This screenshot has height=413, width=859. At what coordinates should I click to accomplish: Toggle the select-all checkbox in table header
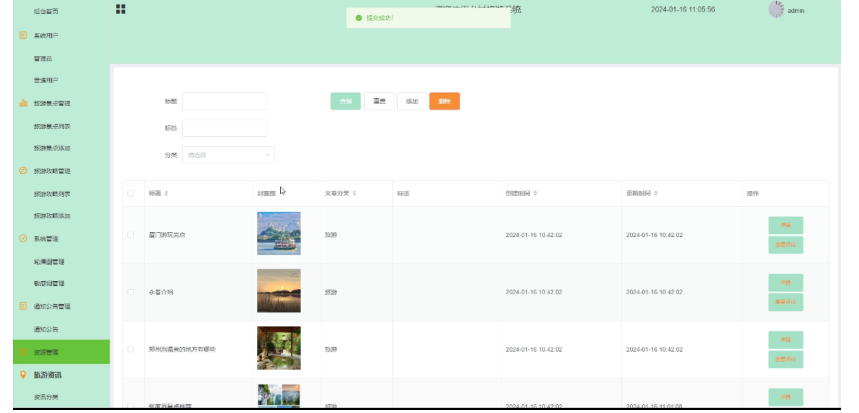130,193
